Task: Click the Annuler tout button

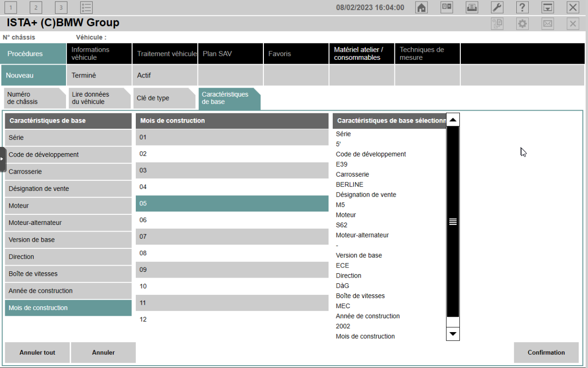Action: tap(37, 353)
